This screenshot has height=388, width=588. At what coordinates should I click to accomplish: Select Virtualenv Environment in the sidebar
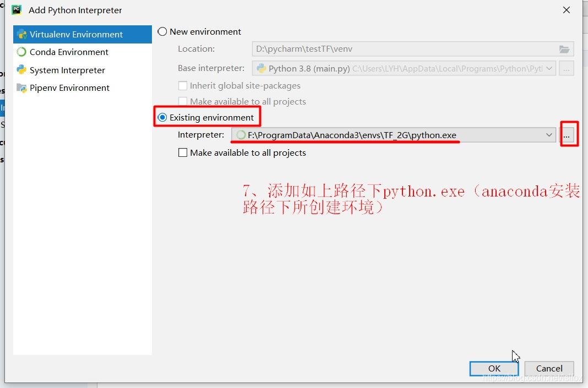click(83, 35)
